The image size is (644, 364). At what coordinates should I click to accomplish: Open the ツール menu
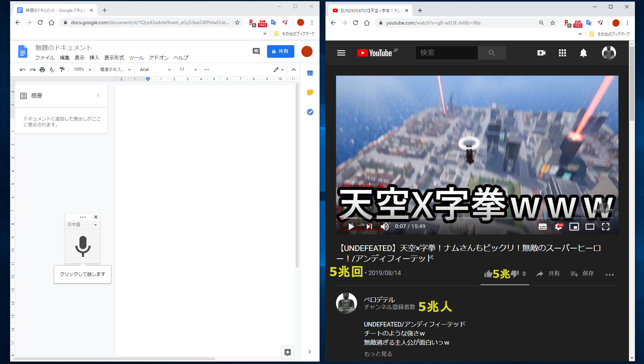[136, 58]
